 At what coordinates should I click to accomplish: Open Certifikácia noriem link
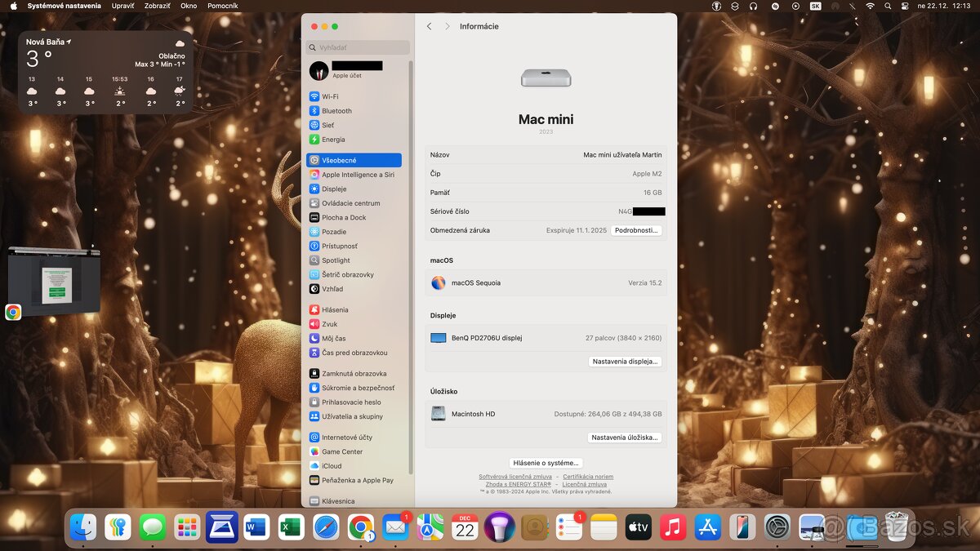[x=588, y=477]
